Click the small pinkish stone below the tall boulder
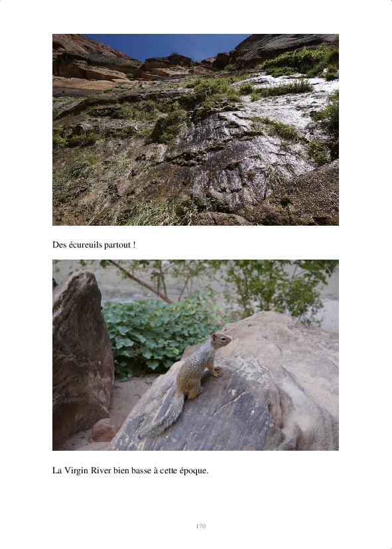The width and height of the screenshot is (392, 549). pos(105,430)
